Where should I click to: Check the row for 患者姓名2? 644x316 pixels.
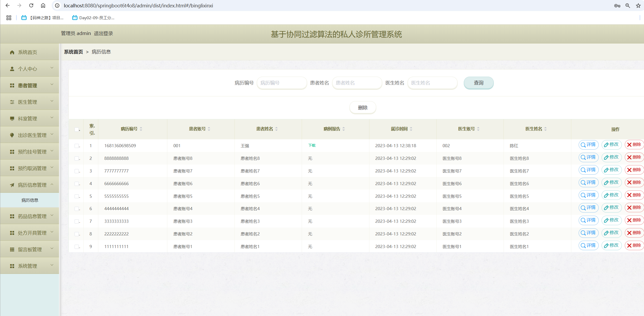coord(77,234)
